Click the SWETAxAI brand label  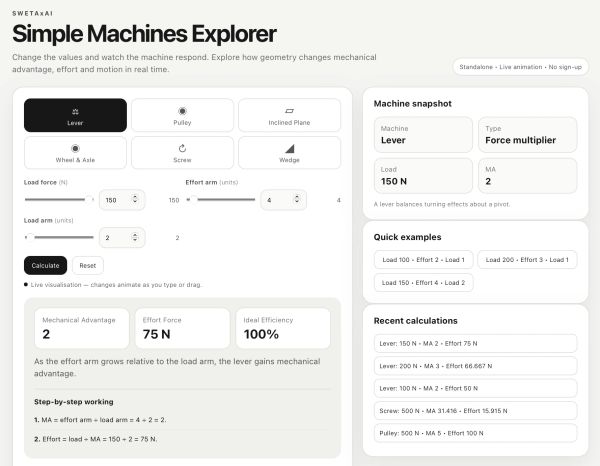click(33, 13)
